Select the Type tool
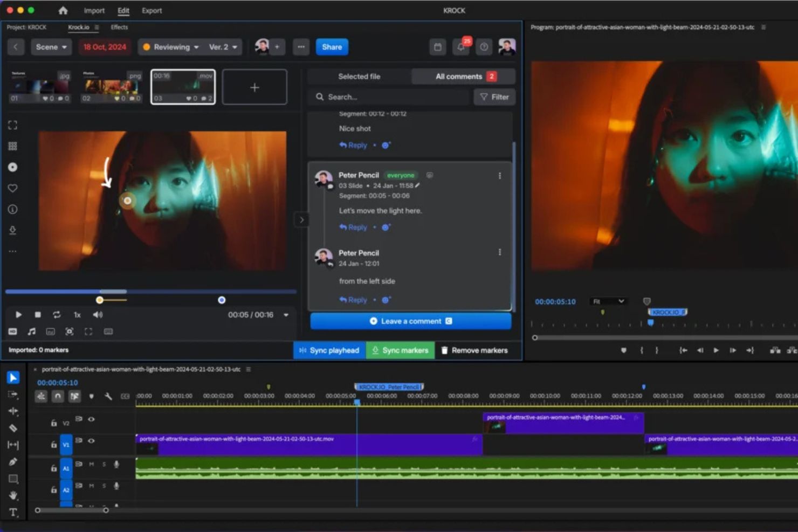 coord(13,512)
